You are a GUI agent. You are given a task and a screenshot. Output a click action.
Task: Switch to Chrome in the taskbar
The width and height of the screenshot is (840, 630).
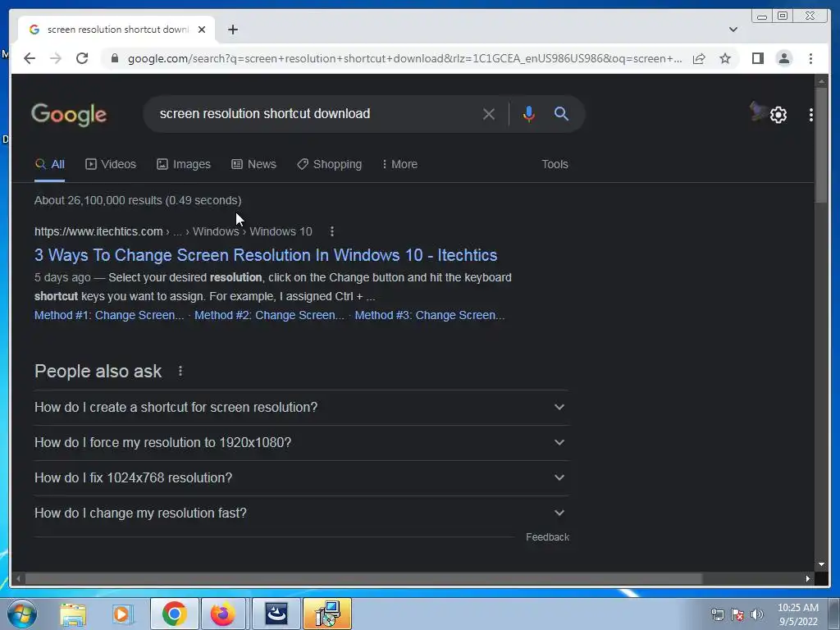[175, 614]
